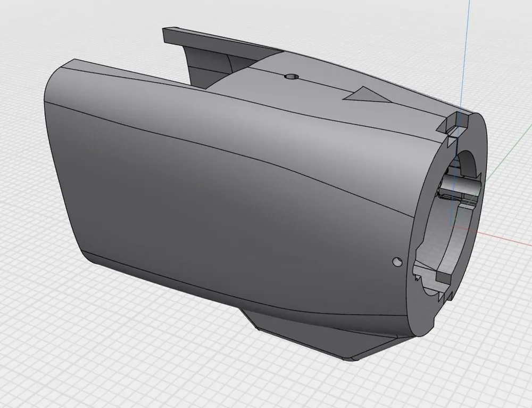Select the small side hole near front rim
Image resolution: width=532 pixels, height=408 pixels.
click(x=397, y=262)
